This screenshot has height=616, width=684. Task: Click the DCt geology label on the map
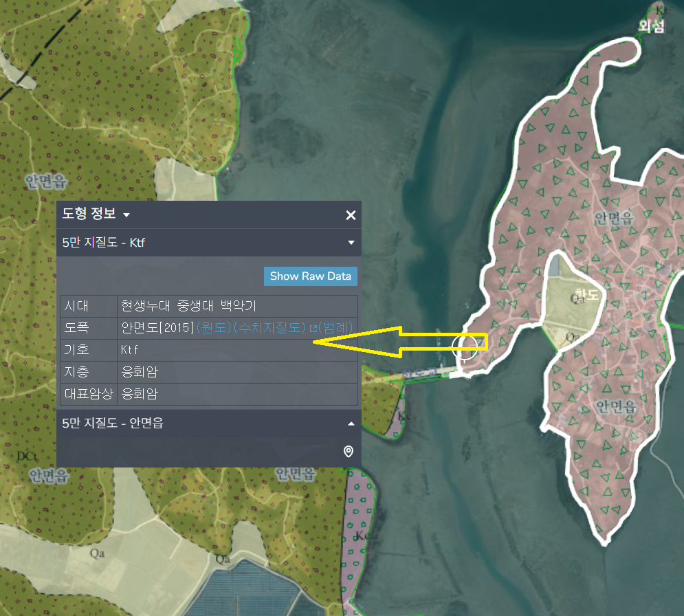pyautogui.click(x=26, y=456)
